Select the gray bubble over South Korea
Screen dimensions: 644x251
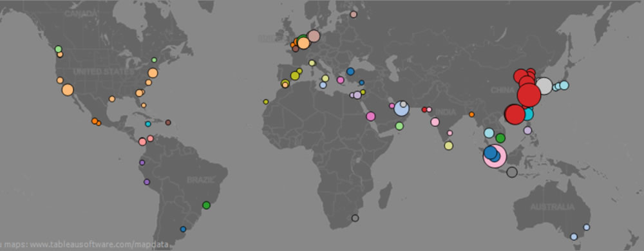pos(544,86)
